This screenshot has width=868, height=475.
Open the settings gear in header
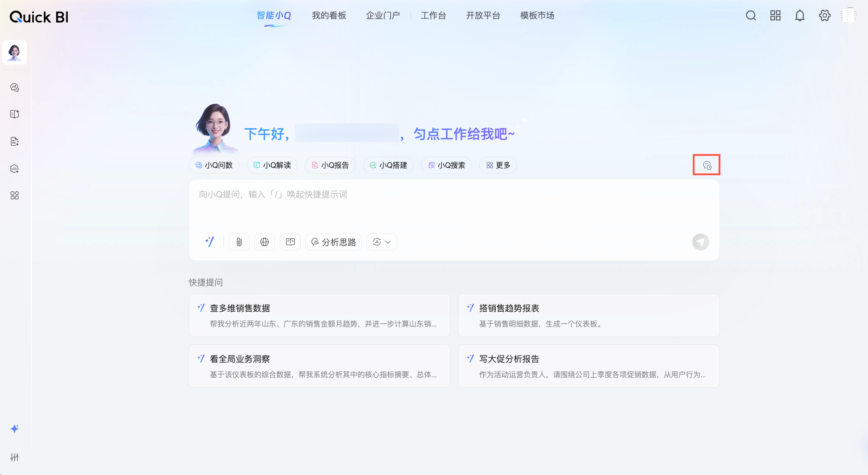pyautogui.click(x=825, y=16)
